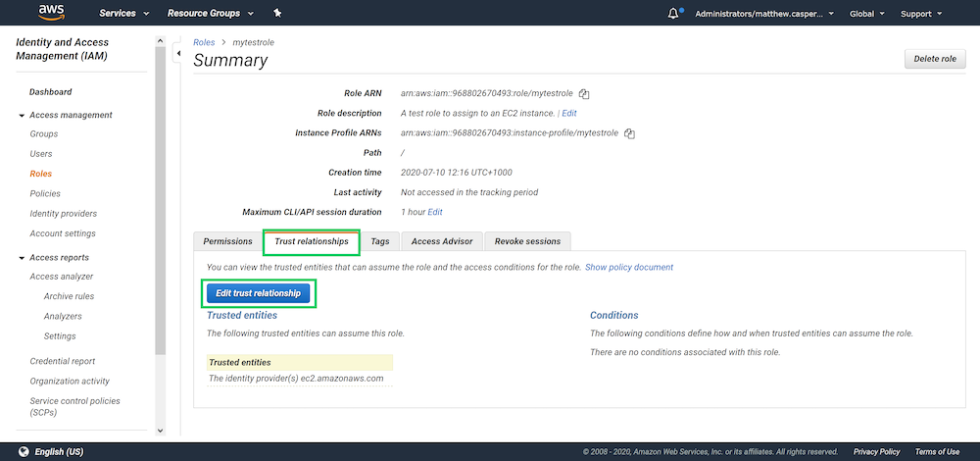
Task: Switch to the Permissions tab
Action: point(227,241)
